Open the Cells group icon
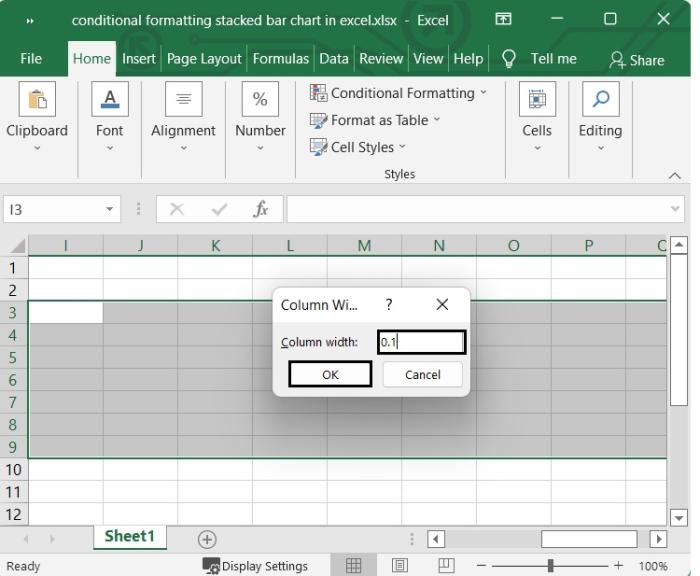700x576 pixels. pyautogui.click(x=537, y=99)
